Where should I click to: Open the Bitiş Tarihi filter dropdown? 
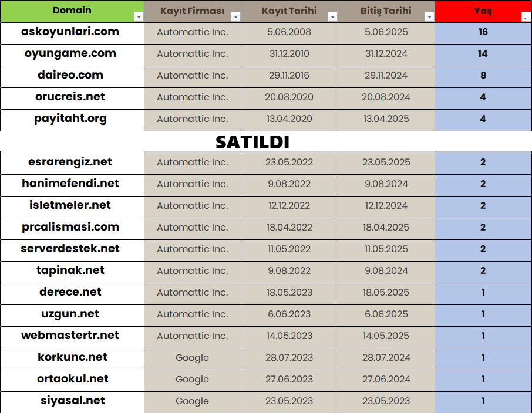(429, 16)
